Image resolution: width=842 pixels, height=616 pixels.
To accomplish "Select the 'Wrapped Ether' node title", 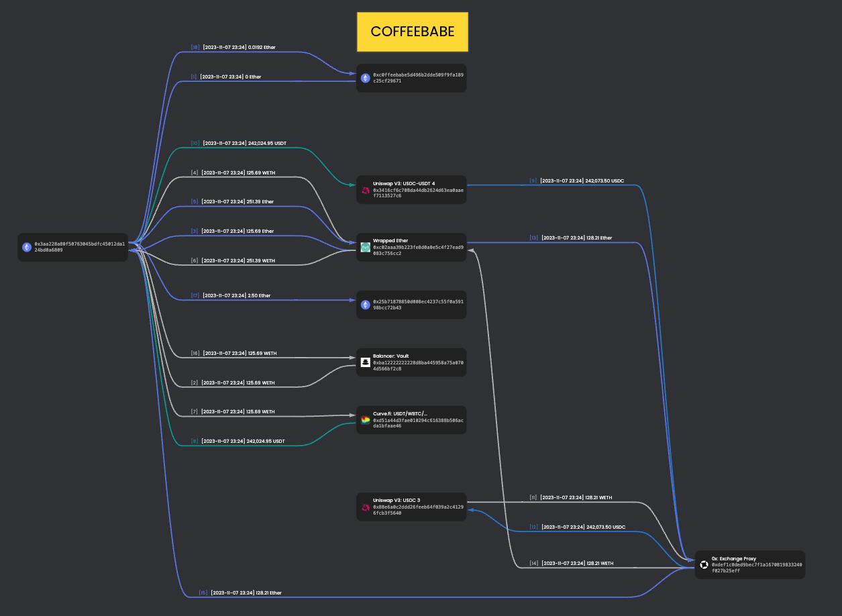I will pyautogui.click(x=390, y=240).
